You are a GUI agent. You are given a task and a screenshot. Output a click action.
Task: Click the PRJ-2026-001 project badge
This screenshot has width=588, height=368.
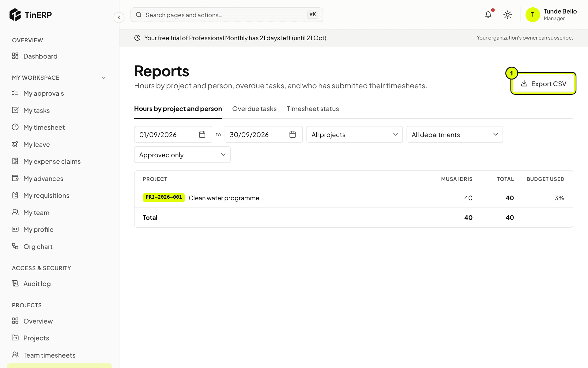click(164, 197)
